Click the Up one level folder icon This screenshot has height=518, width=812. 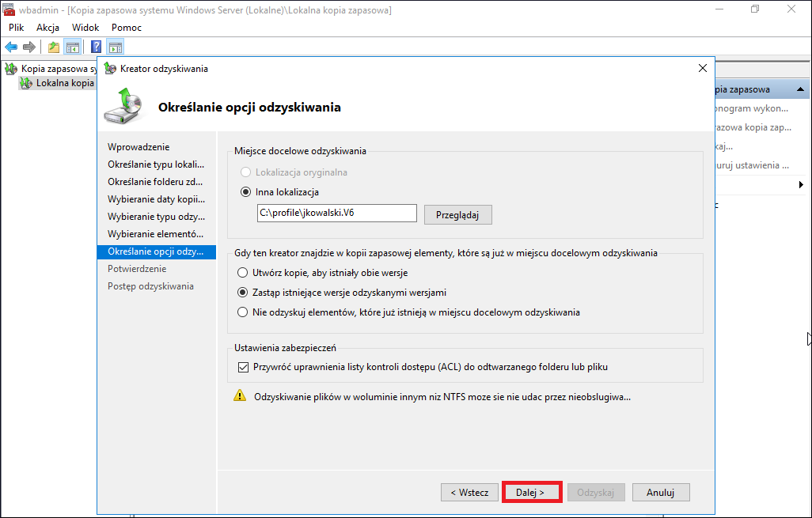(54, 47)
